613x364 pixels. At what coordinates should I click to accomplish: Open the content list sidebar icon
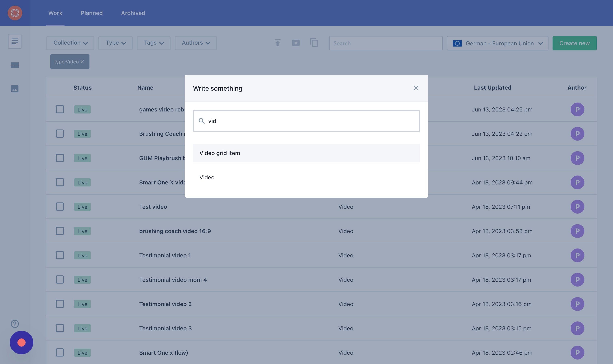15,42
